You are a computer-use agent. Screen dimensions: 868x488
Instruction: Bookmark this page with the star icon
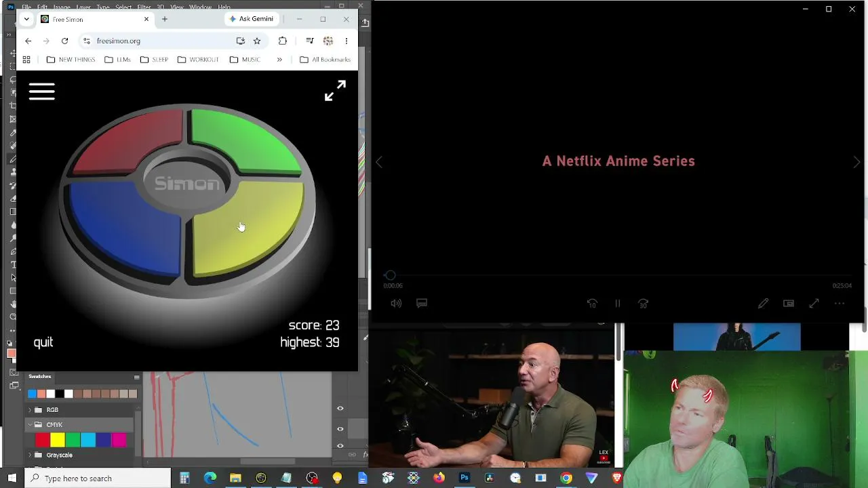pos(257,41)
